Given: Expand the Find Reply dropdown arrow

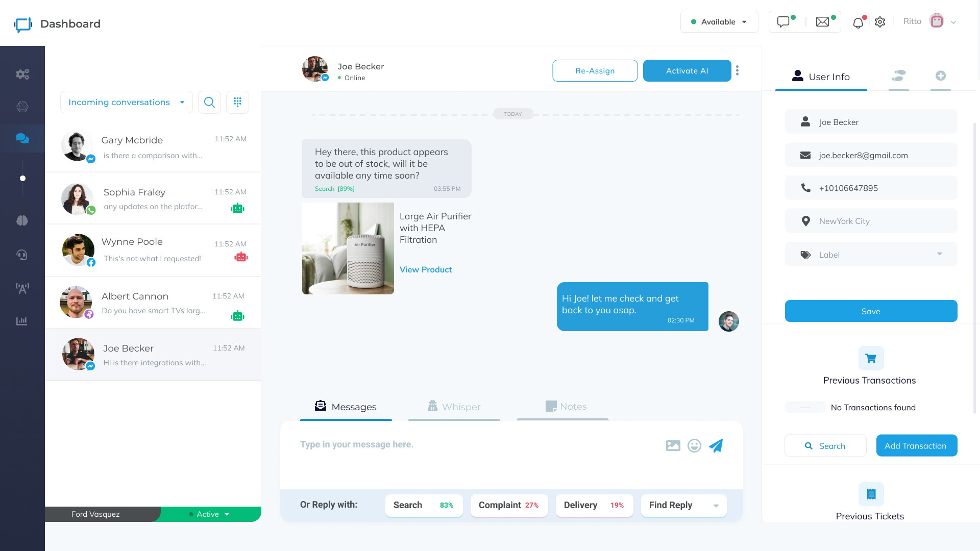Looking at the screenshot, I should [716, 505].
